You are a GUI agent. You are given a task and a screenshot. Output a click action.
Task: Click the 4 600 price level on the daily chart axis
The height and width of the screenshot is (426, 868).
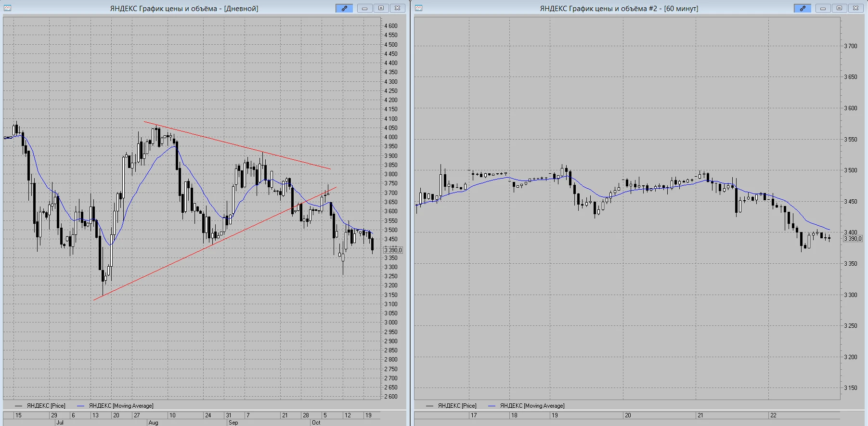[391, 26]
